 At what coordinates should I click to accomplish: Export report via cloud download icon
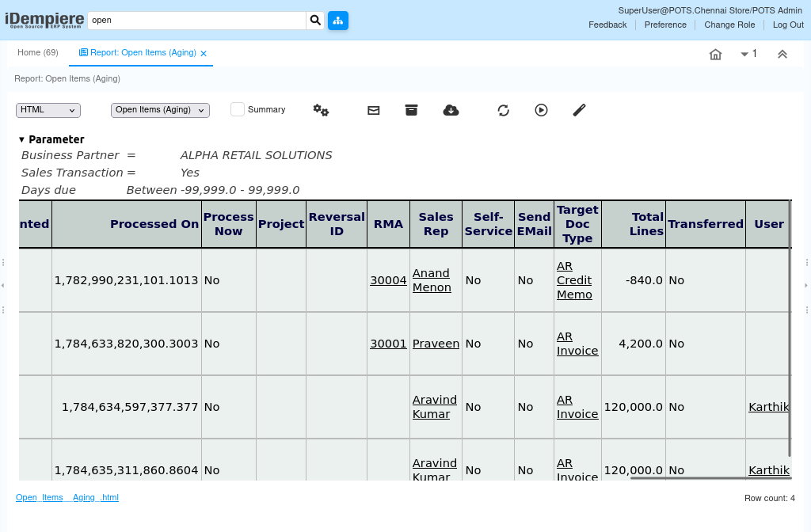click(x=451, y=110)
